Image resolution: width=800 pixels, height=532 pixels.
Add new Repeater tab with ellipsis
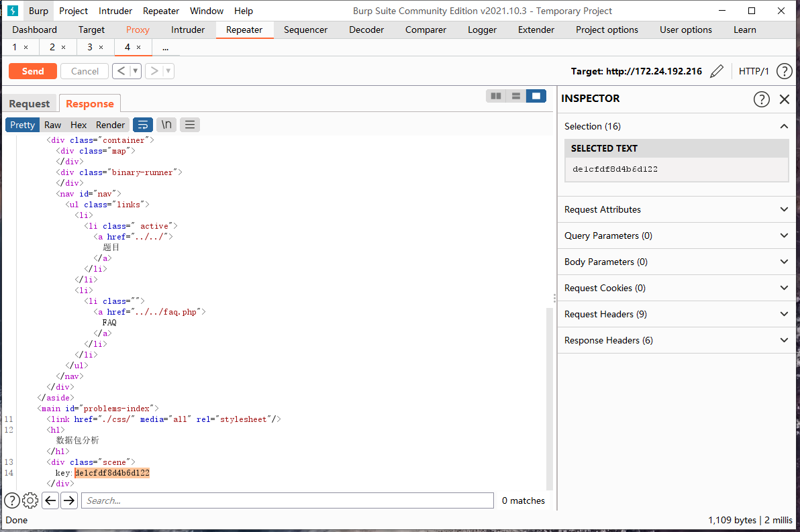(x=165, y=48)
